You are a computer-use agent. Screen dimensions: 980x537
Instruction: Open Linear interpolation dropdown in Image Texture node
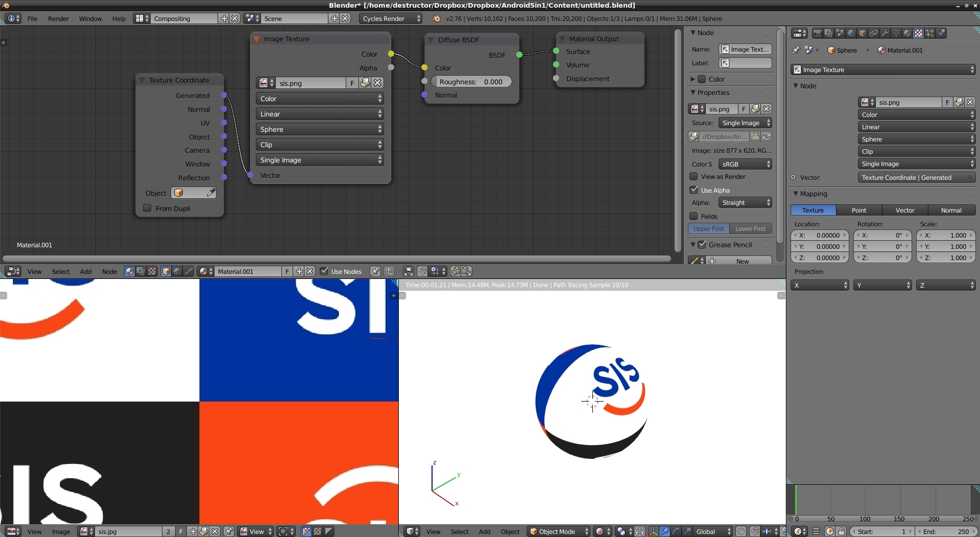tap(320, 114)
